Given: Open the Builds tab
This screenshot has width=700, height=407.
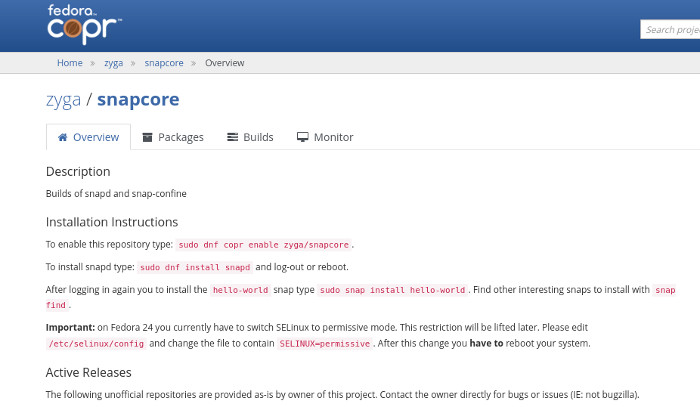Looking at the screenshot, I should point(250,137).
